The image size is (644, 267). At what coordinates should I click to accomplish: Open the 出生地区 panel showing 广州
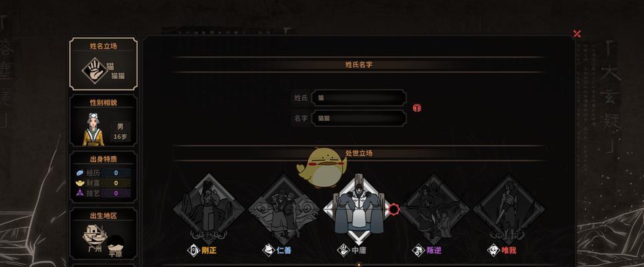[103, 234]
